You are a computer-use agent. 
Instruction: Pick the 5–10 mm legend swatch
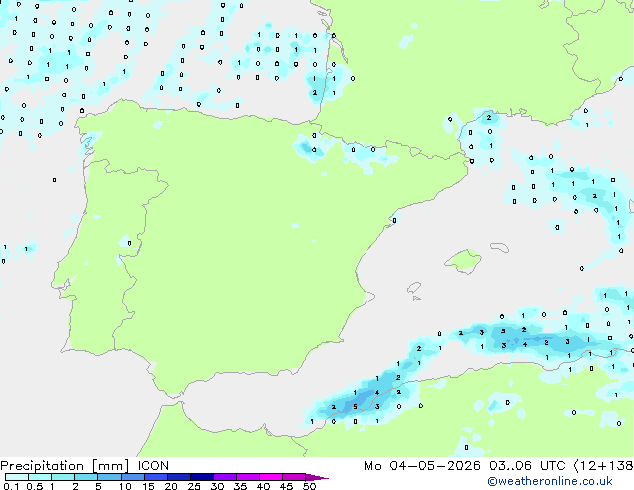[110, 477]
